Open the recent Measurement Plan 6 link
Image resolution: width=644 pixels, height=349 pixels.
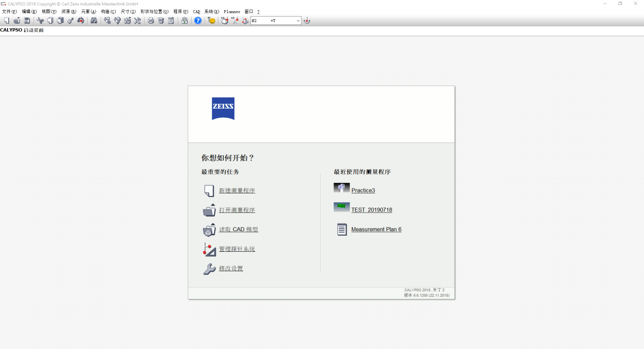pyautogui.click(x=376, y=230)
